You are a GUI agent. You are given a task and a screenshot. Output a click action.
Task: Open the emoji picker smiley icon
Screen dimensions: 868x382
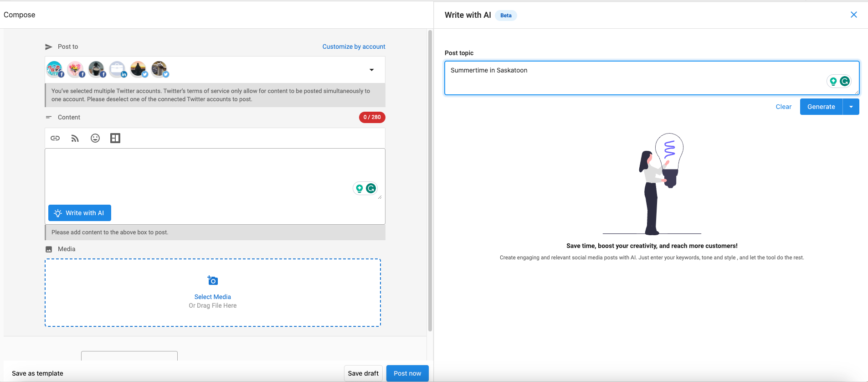click(95, 138)
